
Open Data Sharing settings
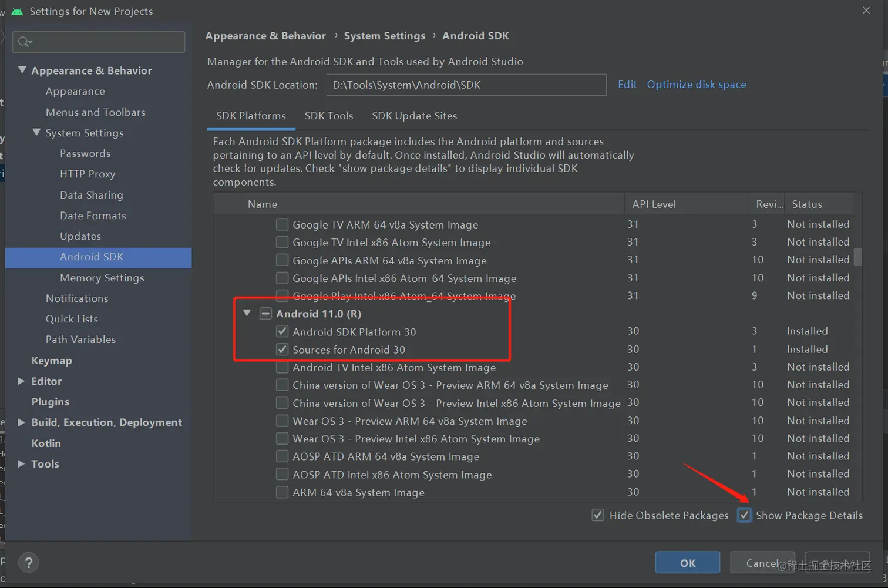tap(92, 195)
